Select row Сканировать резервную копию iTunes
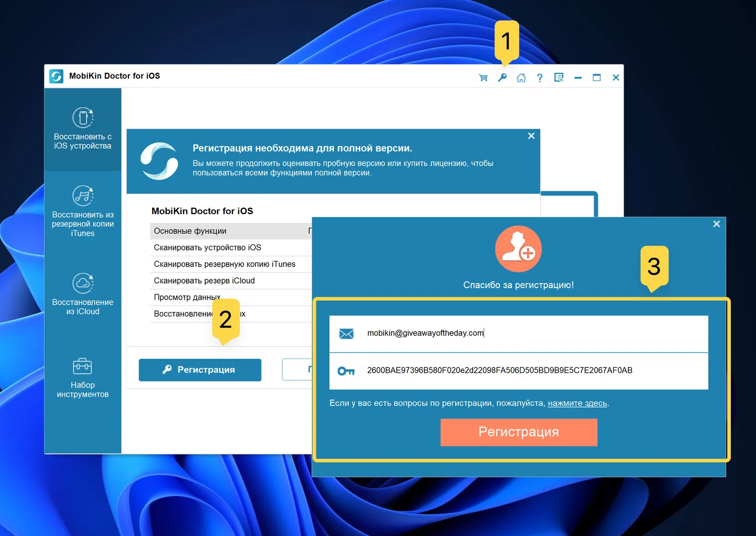The height and width of the screenshot is (536, 756). click(231, 264)
